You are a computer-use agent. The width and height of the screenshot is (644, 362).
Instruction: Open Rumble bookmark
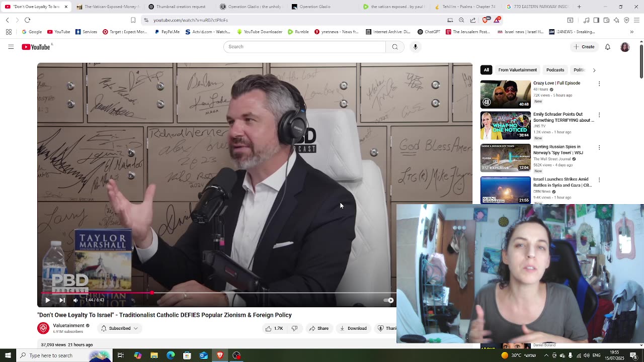[298, 32]
